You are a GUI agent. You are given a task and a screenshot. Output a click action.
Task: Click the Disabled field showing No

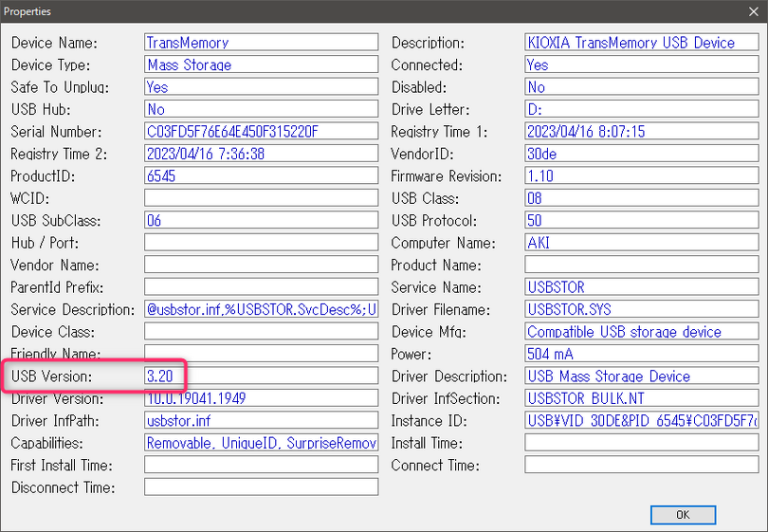(x=642, y=86)
